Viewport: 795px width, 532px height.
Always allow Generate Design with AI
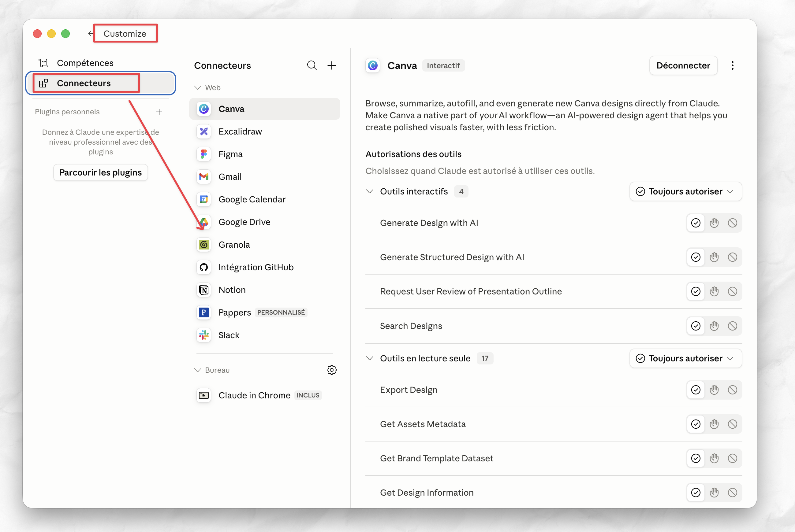[696, 223]
